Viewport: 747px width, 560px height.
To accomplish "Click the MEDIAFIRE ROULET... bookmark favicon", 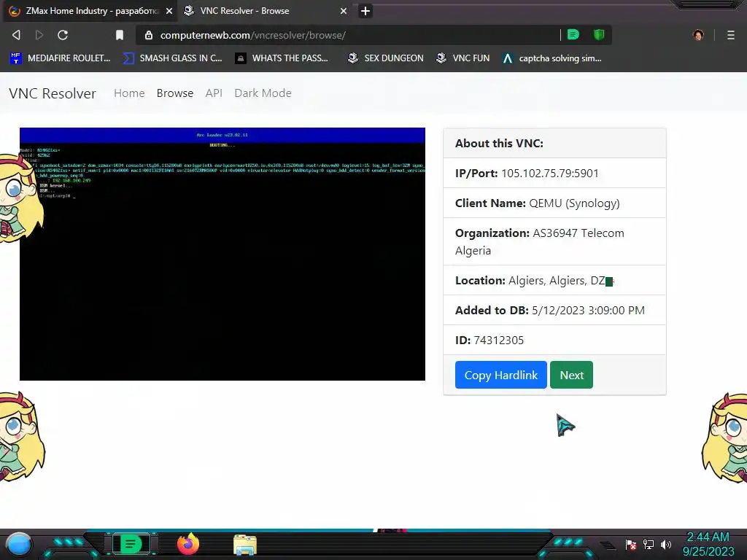I will point(16,58).
